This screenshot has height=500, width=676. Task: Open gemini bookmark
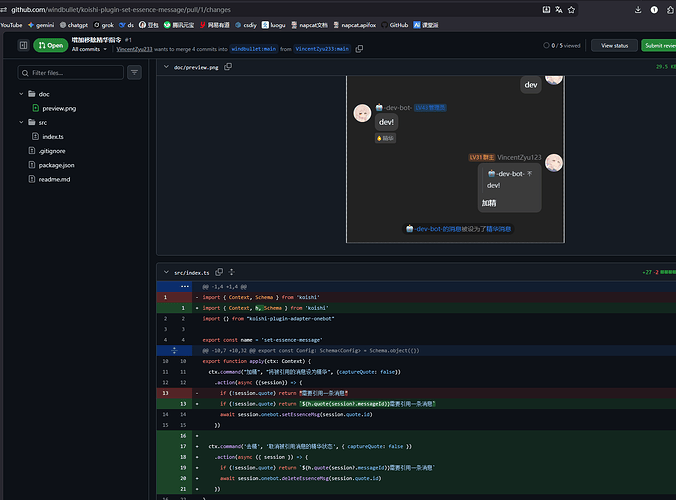[41, 25]
